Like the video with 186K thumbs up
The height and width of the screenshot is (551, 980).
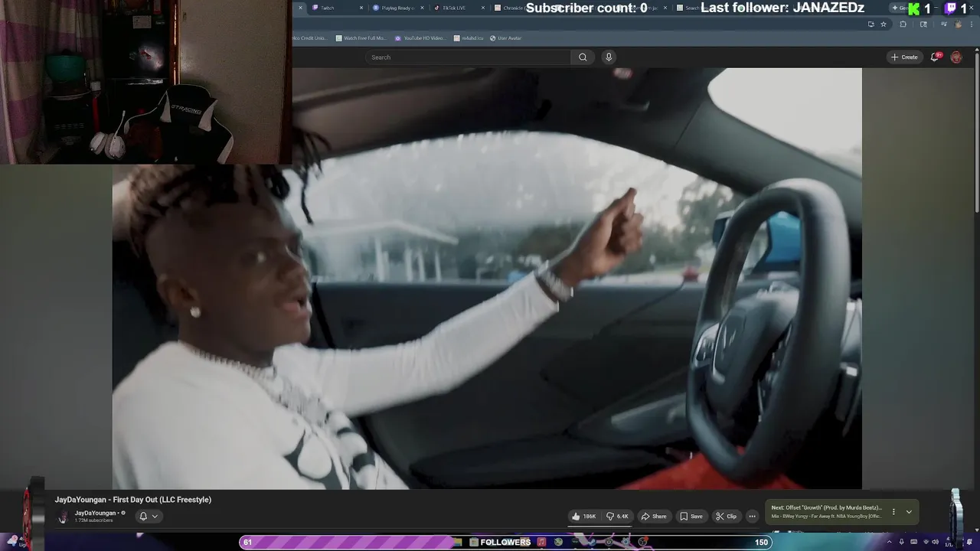(x=584, y=517)
